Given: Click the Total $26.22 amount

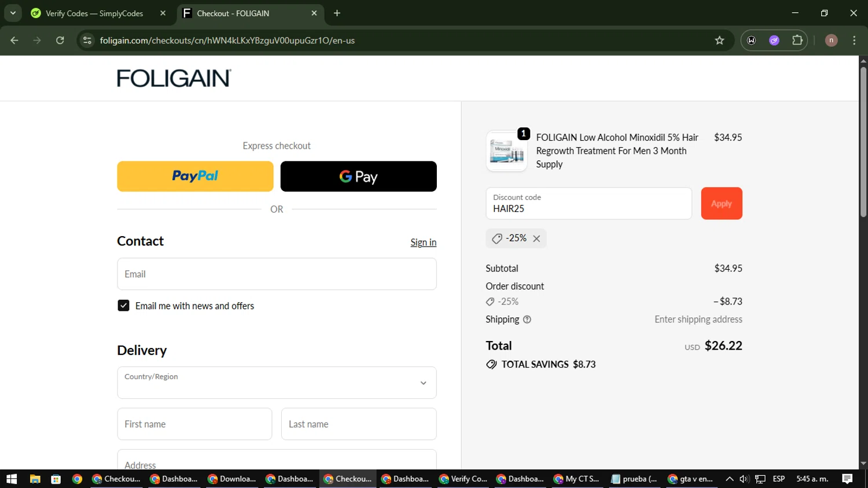Looking at the screenshot, I should 723,346.
